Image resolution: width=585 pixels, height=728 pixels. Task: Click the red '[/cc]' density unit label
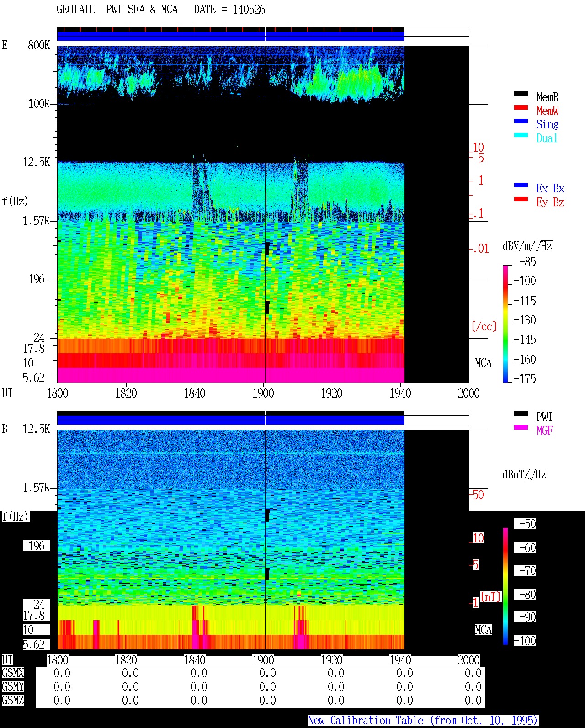[x=484, y=326]
